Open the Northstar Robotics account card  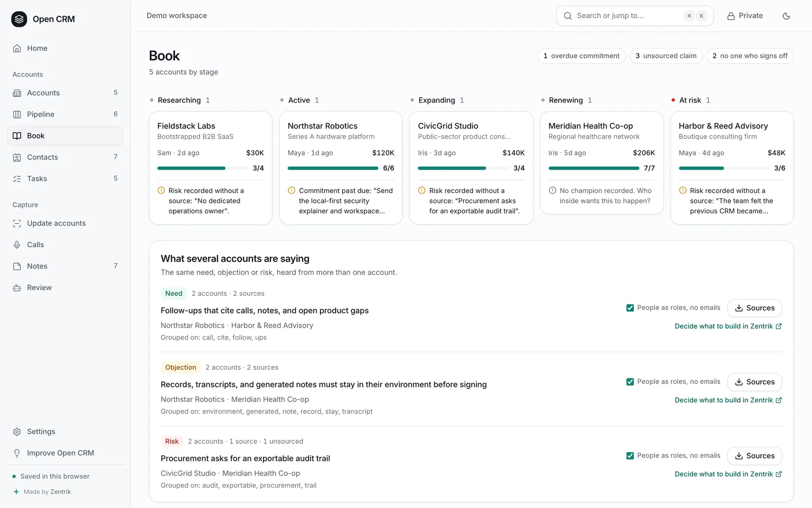341,168
